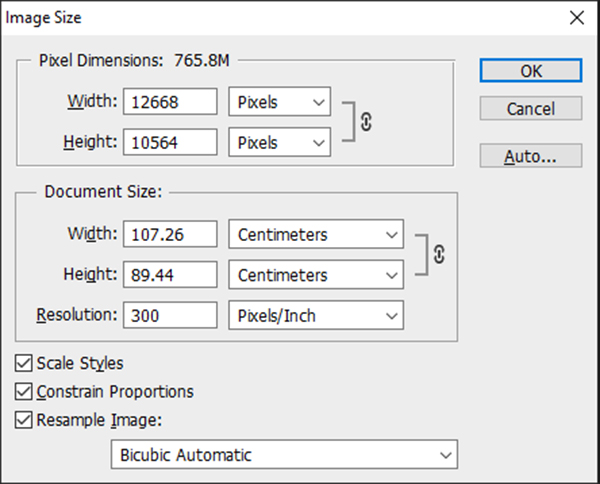Click the pixel height field showing 10564
Viewport: 600px width, 484px height.
(170, 142)
